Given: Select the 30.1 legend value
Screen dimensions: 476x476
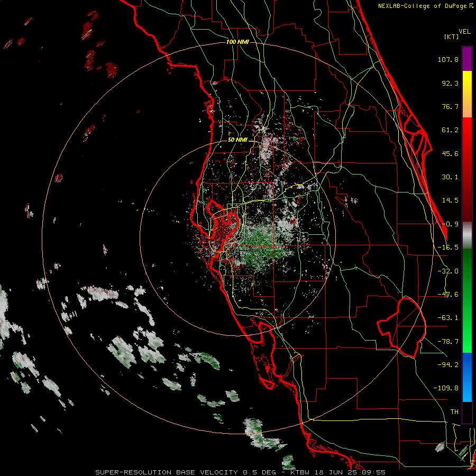Looking at the screenshot, I should tap(450, 177).
